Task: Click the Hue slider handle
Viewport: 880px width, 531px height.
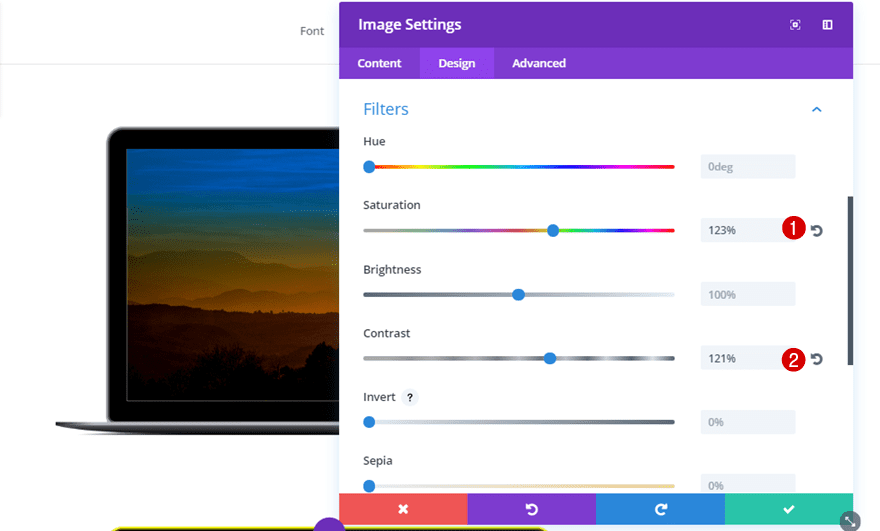Action: (x=369, y=167)
